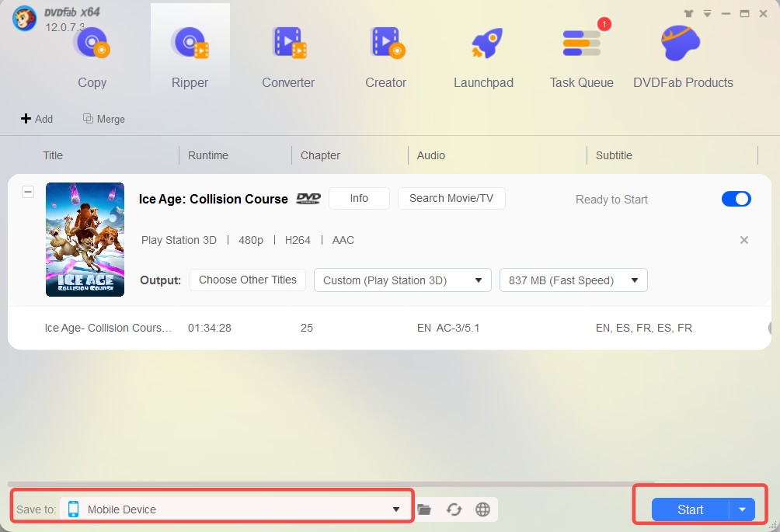Remove Ice Age task with X button
This screenshot has height=532, width=780.
coord(743,240)
